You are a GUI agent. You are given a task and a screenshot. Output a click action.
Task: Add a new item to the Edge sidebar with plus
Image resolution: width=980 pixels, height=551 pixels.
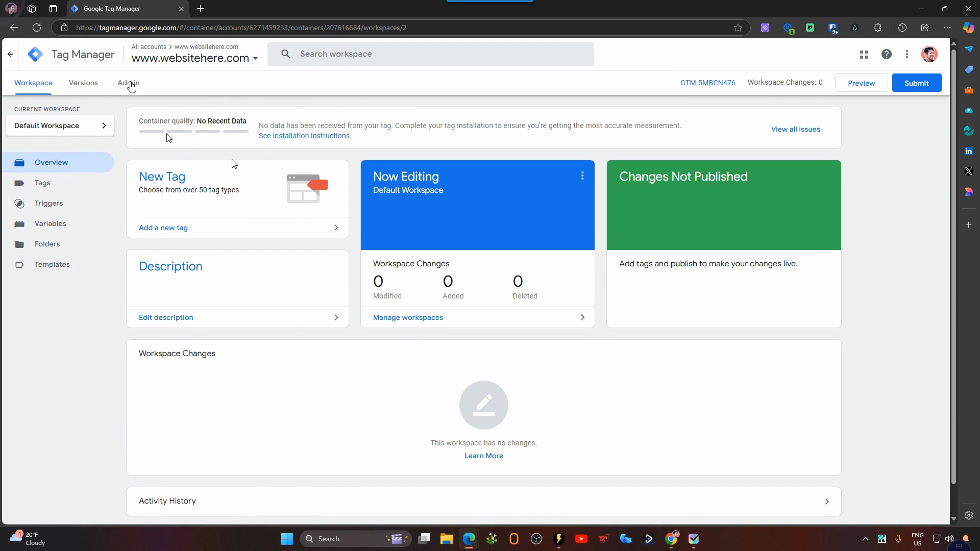tap(969, 224)
